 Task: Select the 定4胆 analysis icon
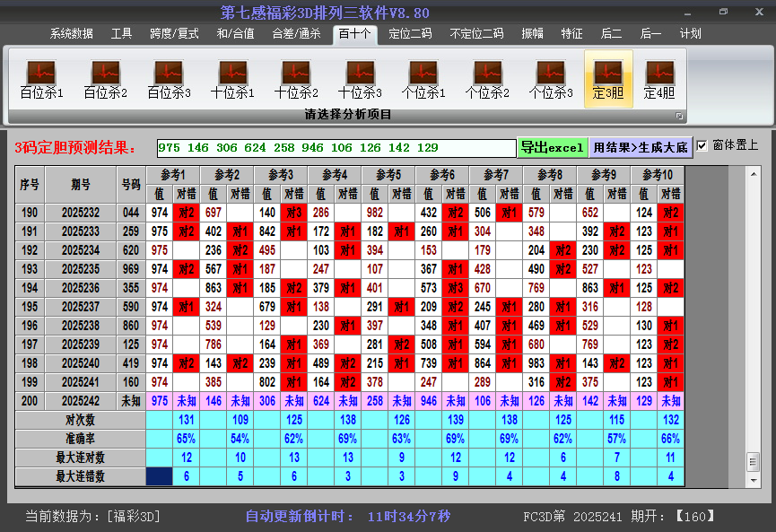[x=659, y=79]
